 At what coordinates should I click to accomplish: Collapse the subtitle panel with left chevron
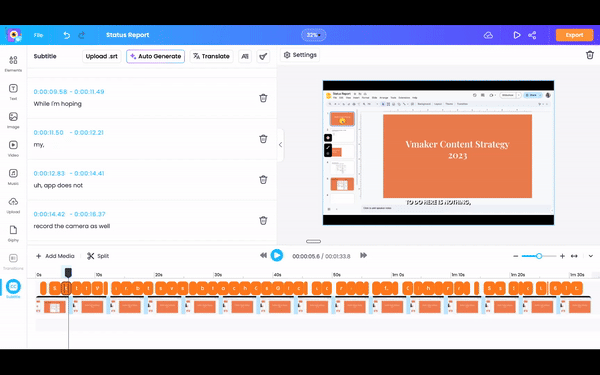280,145
